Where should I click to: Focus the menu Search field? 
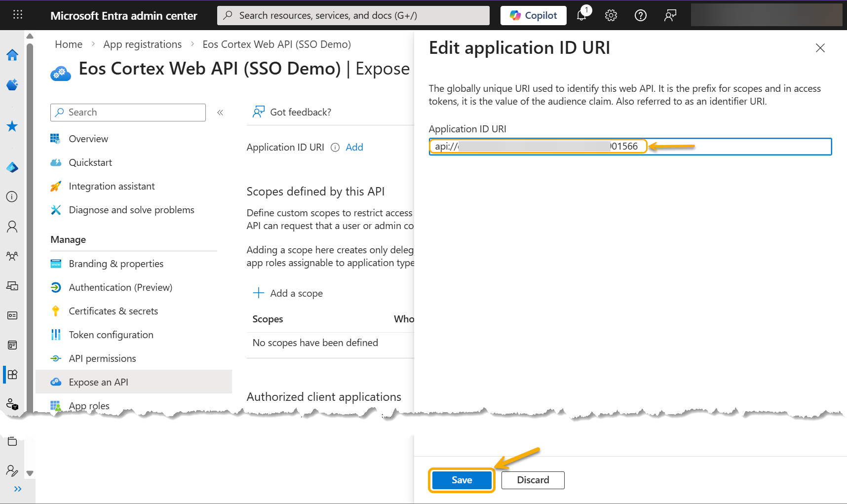pyautogui.click(x=128, y=113)
